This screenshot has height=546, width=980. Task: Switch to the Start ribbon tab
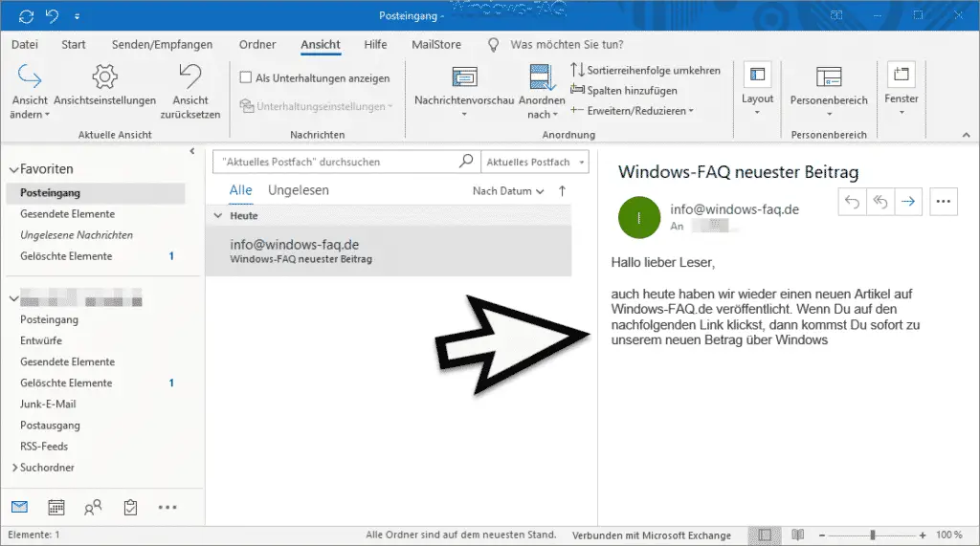click(73, 44)
